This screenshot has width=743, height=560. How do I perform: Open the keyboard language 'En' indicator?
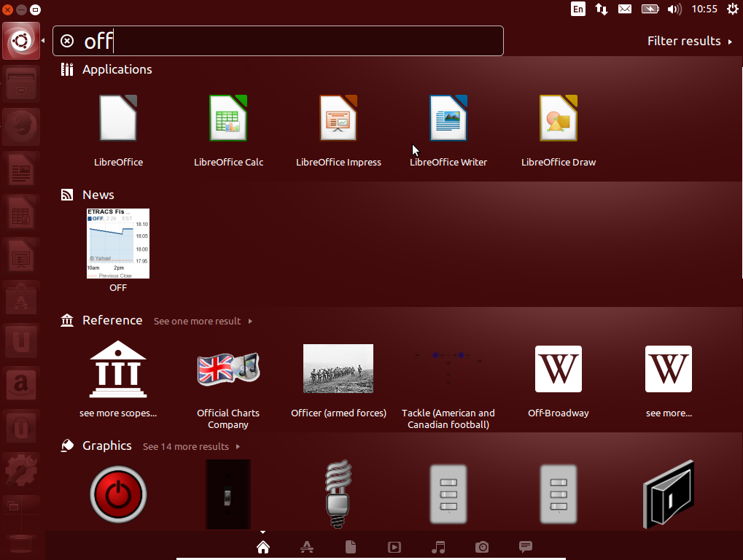click(578, 9)
